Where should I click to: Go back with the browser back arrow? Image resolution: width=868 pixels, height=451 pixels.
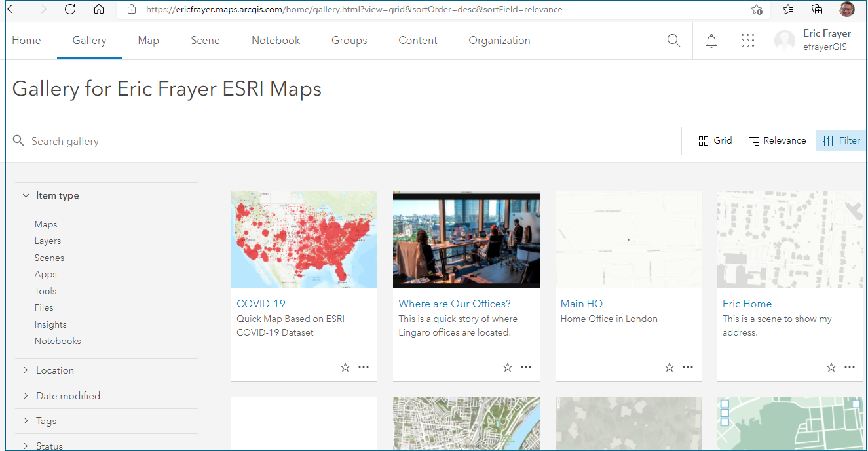12,10
